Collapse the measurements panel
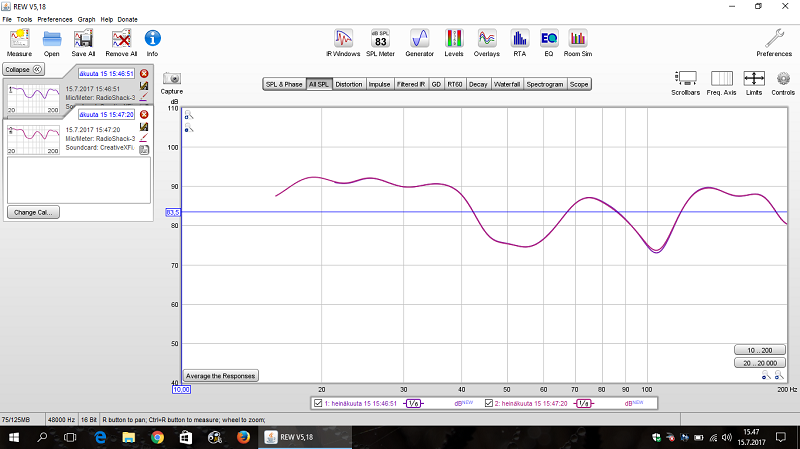The width and height of the screenshot is (800, 449). tap(24, 69)
